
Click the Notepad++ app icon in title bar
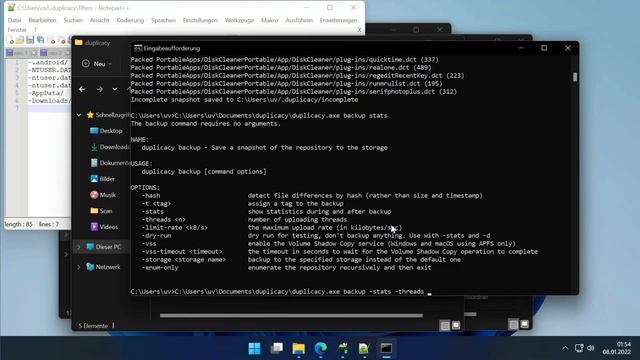tap(11, 7)
